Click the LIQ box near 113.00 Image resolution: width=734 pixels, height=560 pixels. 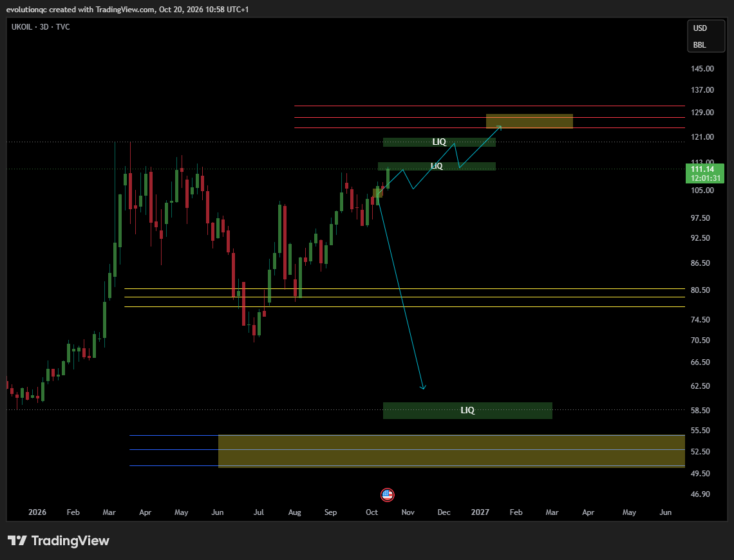pos(437,166)
